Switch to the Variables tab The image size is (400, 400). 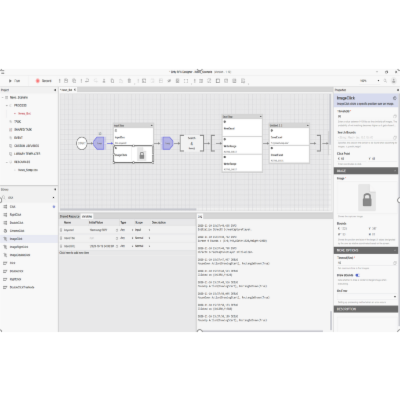pos(87,216)
